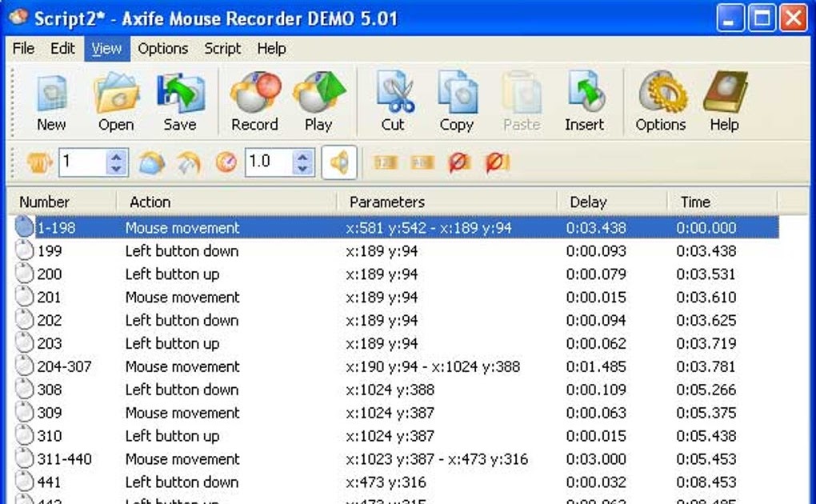Select the '311-440' Mouse movement row
The height and width of the screenshot is (504, 816).
pyautogui.click(x=395, y=458)
